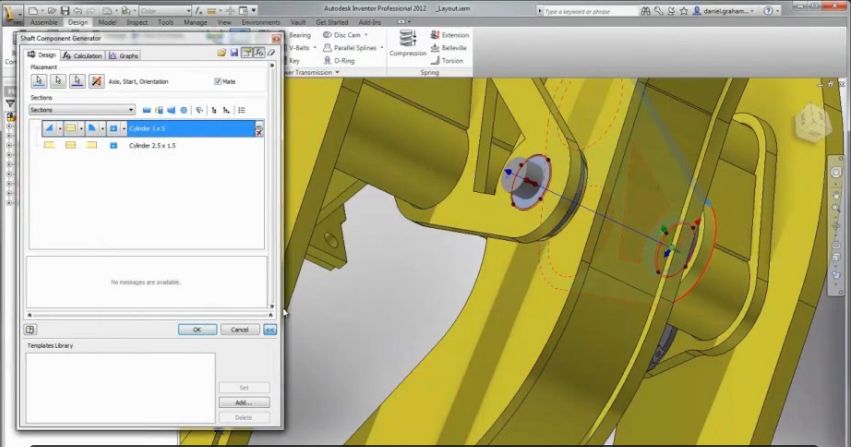Image resolution: width=851 pixels, height=447 pixels.
Task: Click the Extension spring tool
Action: (450, 35)
